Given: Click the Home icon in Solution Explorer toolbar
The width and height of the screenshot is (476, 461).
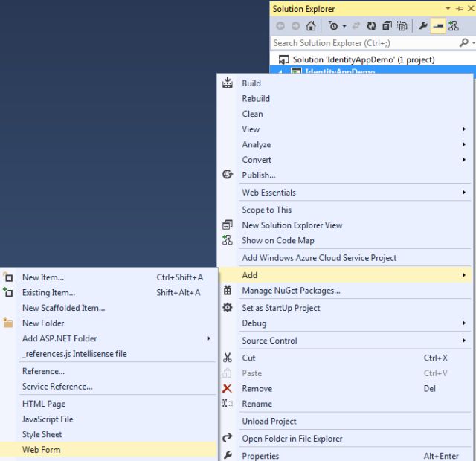Looking at the screenshot, I should pyautogui.click(x=311, y=26).
